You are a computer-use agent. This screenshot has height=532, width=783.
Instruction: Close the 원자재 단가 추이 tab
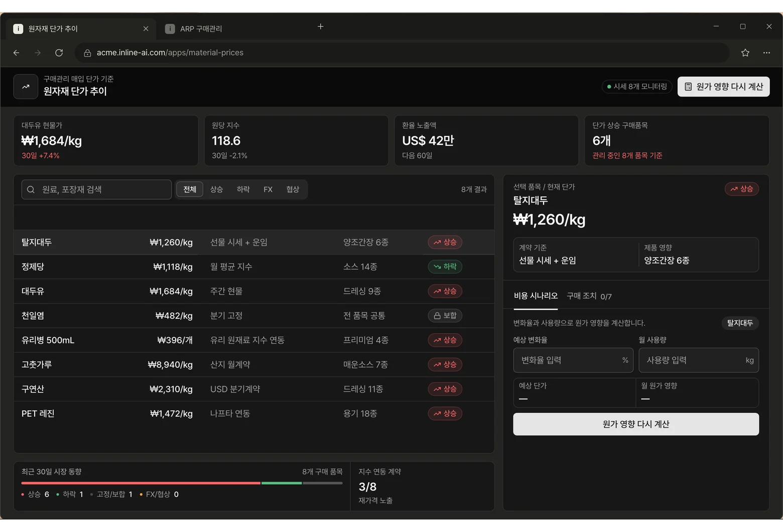point(146,29)
